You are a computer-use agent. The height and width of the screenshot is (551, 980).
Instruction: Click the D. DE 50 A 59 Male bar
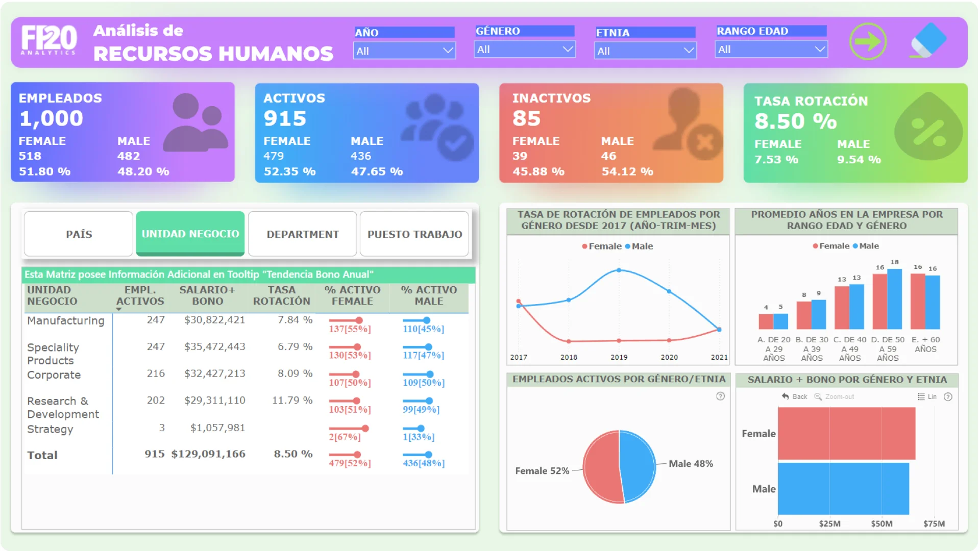[x=894, y=299]
